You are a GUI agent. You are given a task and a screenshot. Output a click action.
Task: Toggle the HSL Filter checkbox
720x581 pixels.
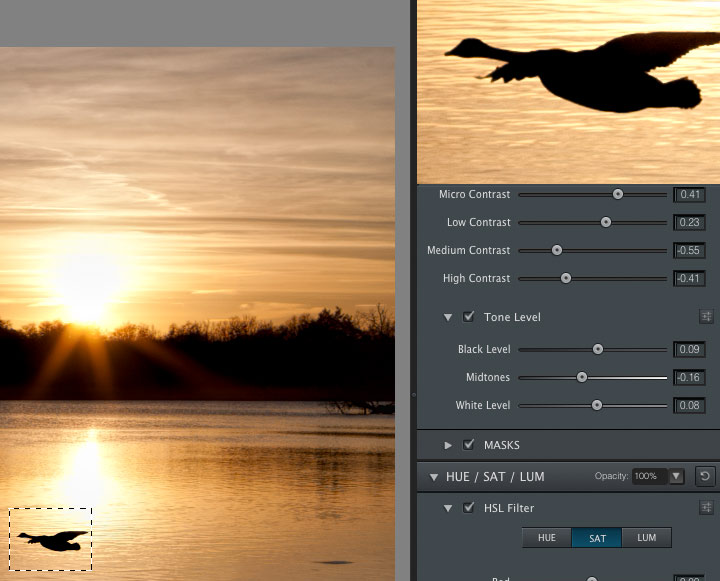pos(468,508)
